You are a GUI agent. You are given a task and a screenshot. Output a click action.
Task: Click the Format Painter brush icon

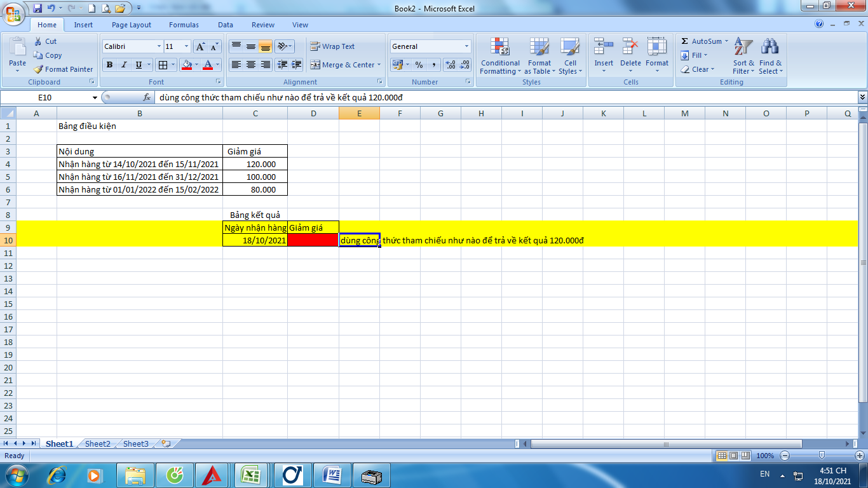click(x=39, y=69)
